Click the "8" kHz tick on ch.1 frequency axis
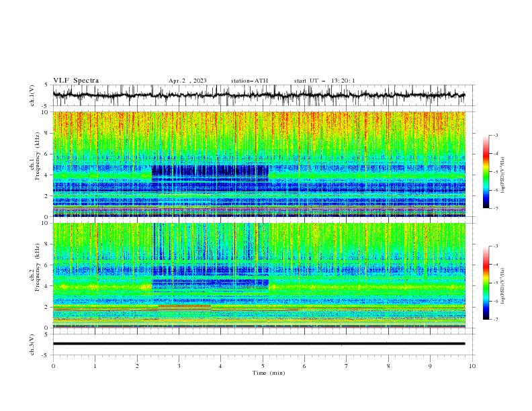Image resolution: width=532 pixels, height=411 pixels. [47, 133]
